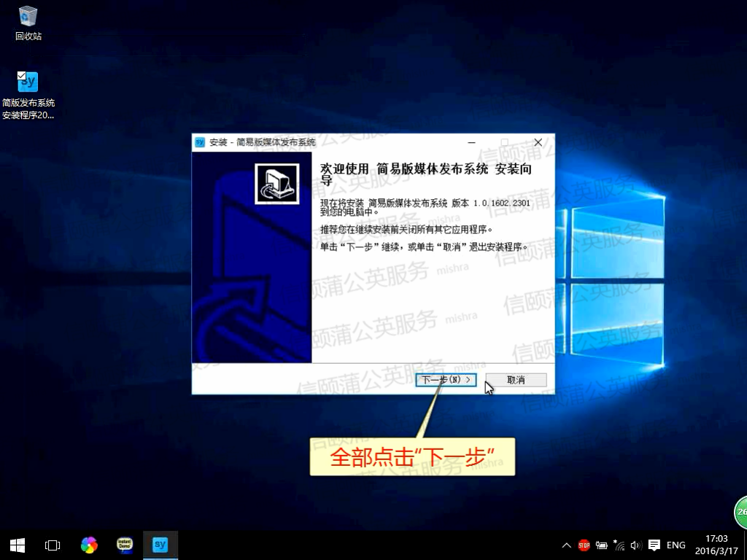Click the sy icon in installer title bar

pos(200,142)
